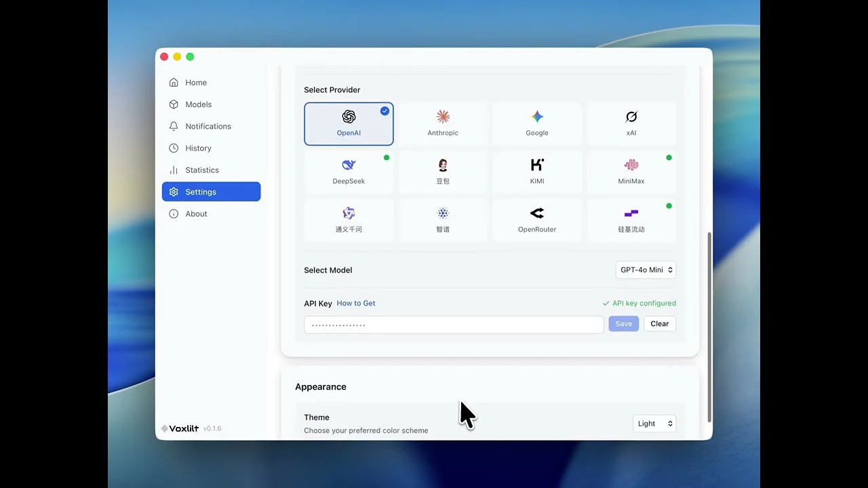This screenshot has width=868, height=488.
Task: Open the Statistics section
Action: pyautogui.click(x=211, y=170)
